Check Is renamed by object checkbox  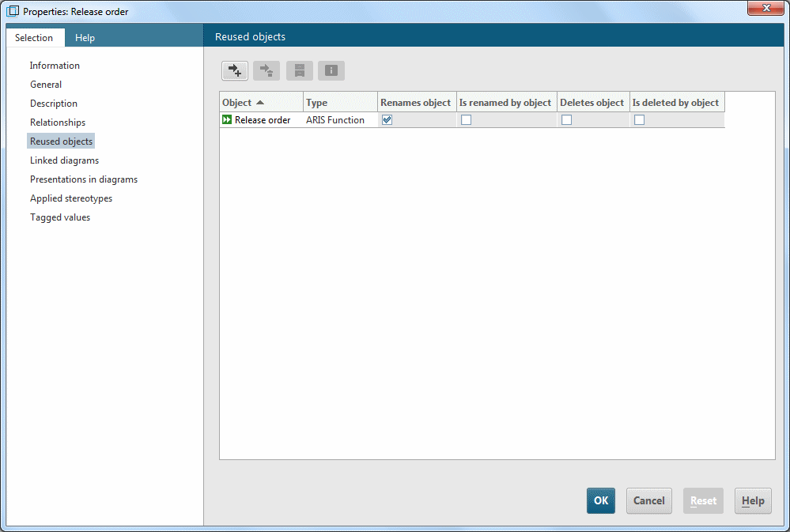coord(466,120)
